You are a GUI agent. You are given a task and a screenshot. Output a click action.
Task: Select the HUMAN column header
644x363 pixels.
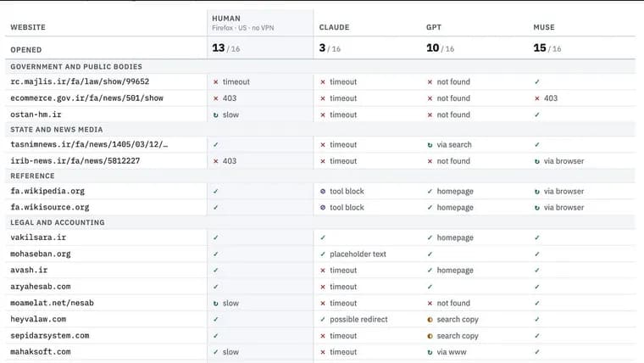click(226, 19)
